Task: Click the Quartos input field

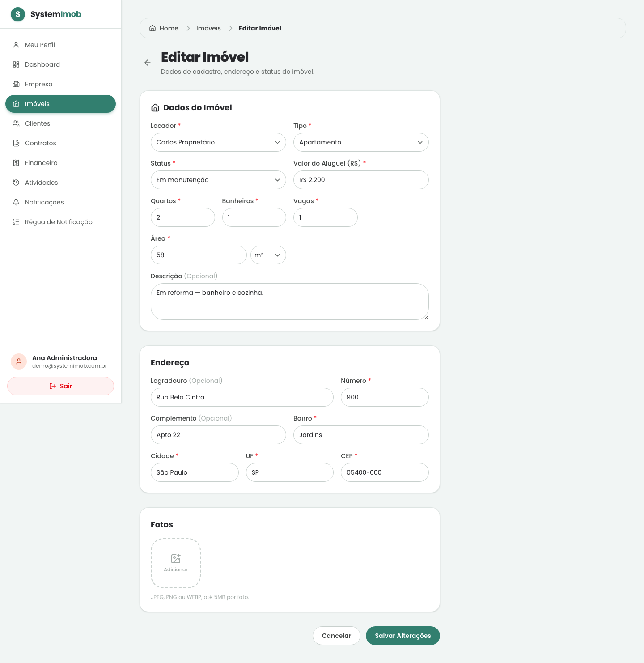Action: (x=183, y=217)
